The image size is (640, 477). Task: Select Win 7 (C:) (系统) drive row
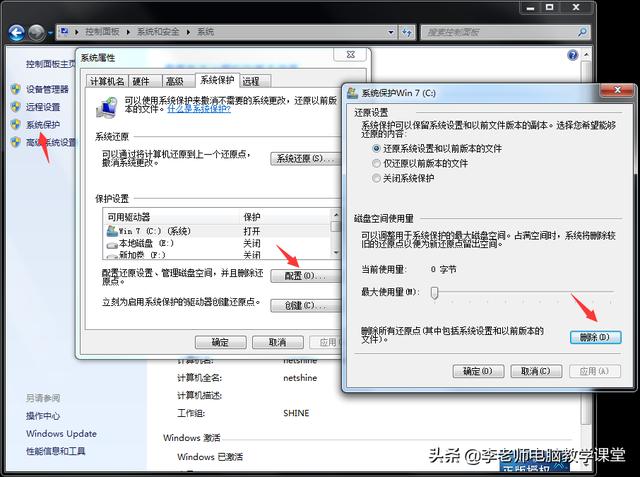coord(217,231)
